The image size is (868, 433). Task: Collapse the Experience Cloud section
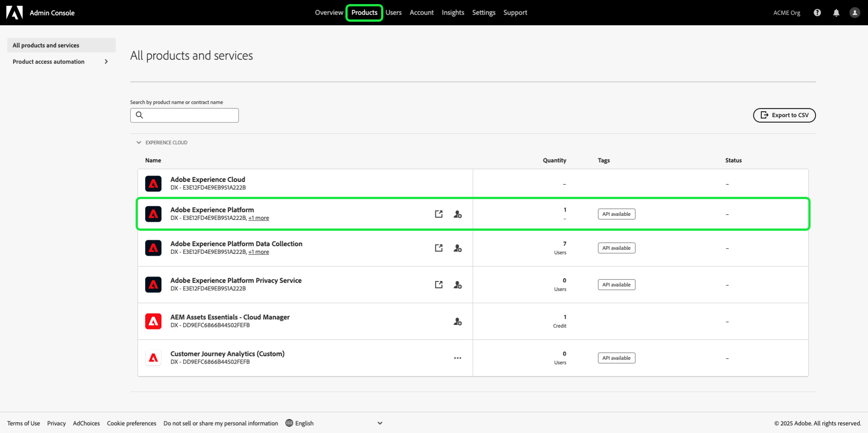point(139,143)
